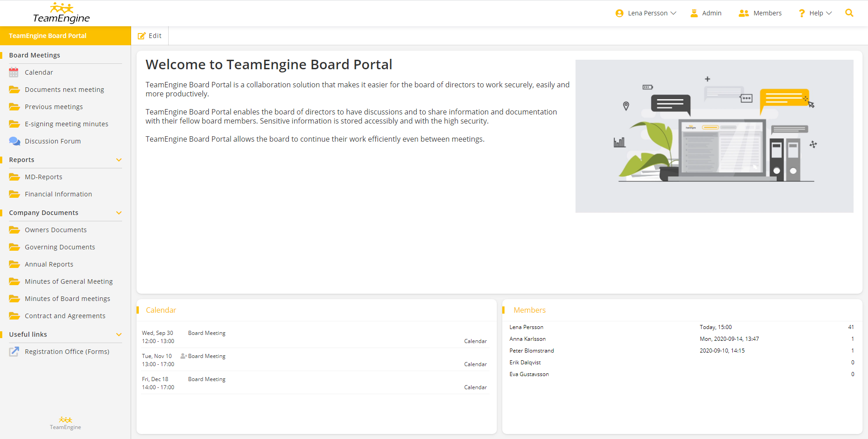The image size is (868, 439).
Task: Open the Calendar panel heading
Action: [161, 310]
